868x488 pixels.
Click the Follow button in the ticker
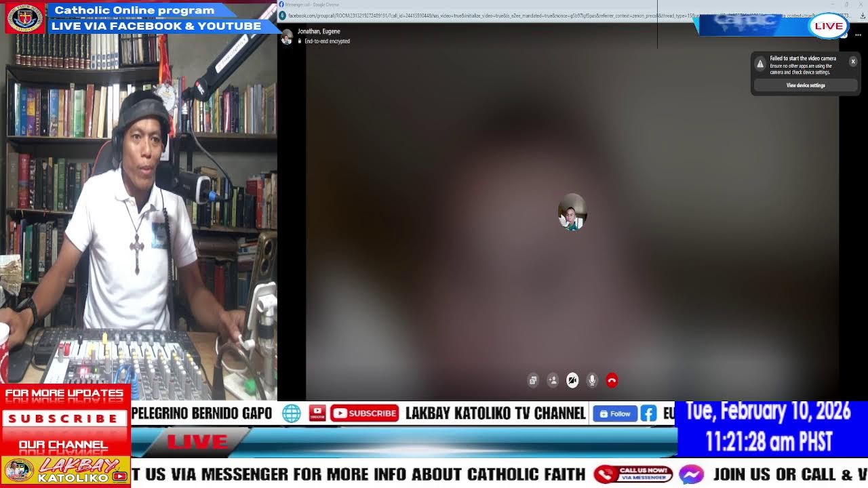[615, 413]
